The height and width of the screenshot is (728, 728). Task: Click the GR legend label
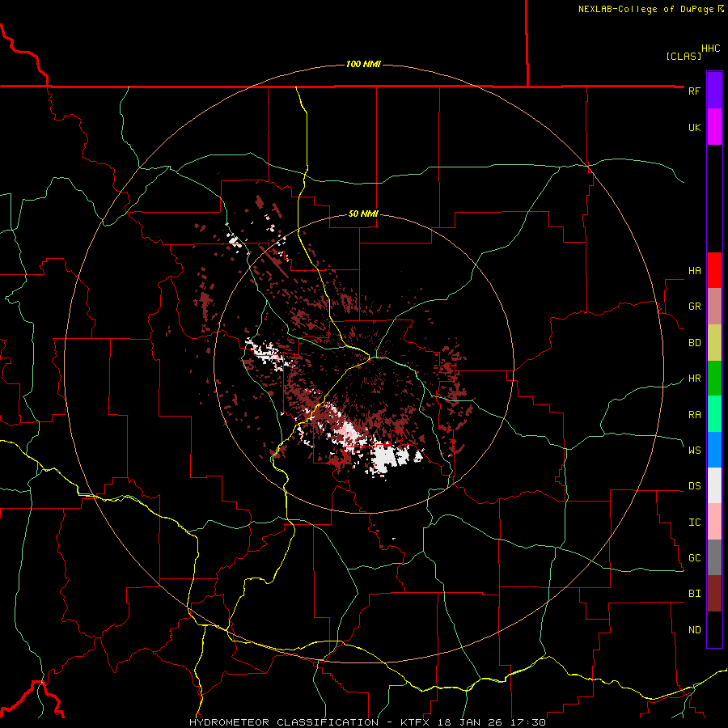[694, 307]
